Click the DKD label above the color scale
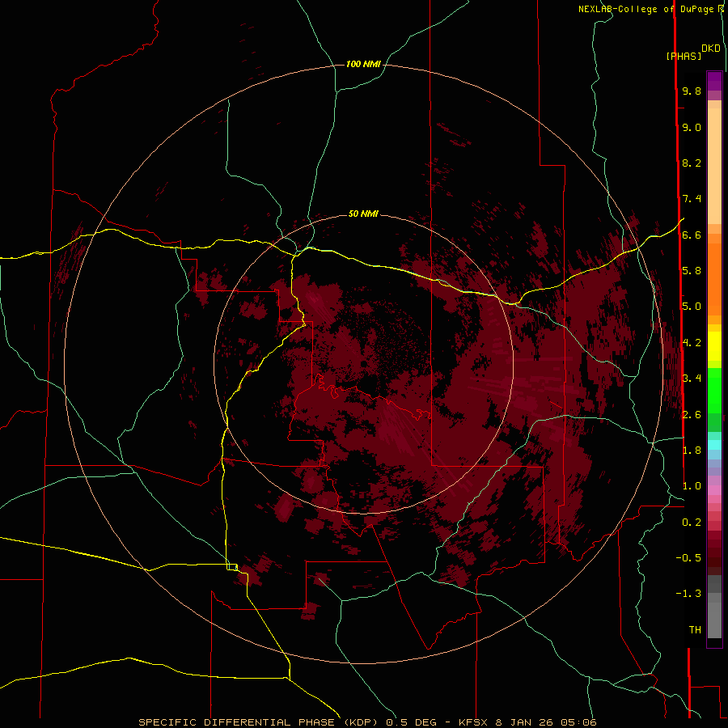Image resolution: width=728 pixels, height=728 pixels. [x=711, y=49]
